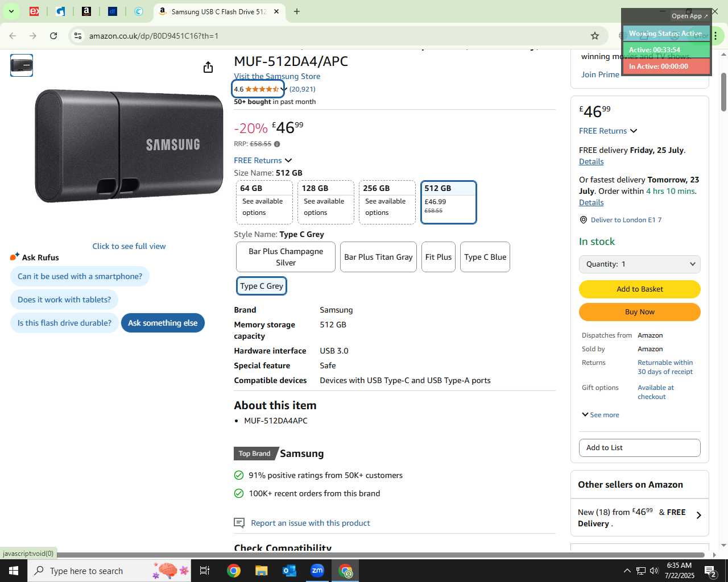The image size is (728, 582).
Task: Switch to the Amazon pinned tab
Action: [86, 11]
